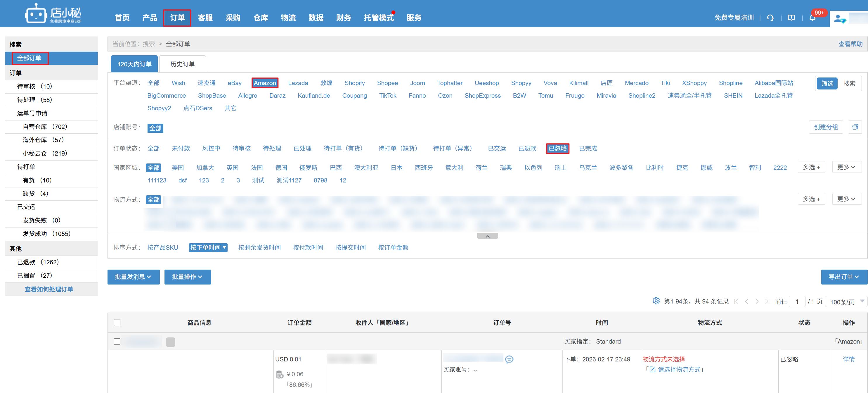Open the 仓库 top menu
868x393 pixels.
261,18
